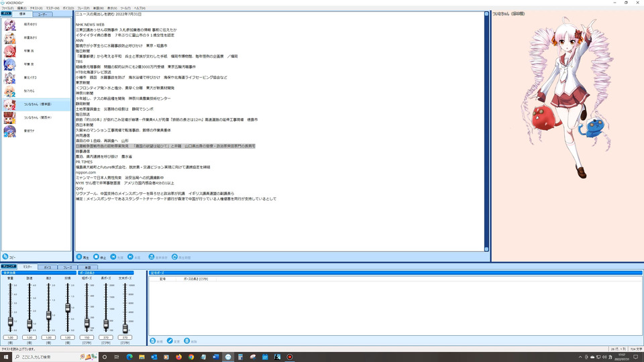The image size is (644, 362).
Task: Open the マスター(M) menu
Action: [52, 8]
